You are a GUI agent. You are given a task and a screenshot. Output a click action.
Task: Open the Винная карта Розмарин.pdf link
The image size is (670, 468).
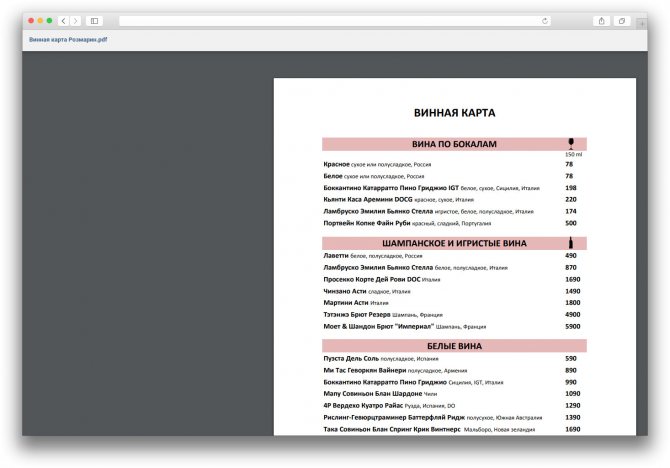point(68,40)
